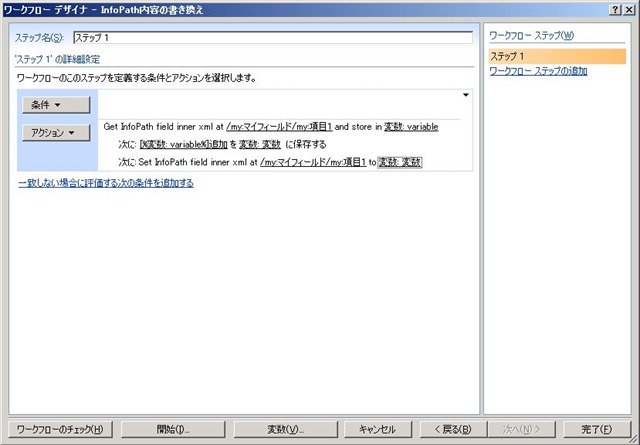Open the 条件 dropdown button

[x=56, y=105]
